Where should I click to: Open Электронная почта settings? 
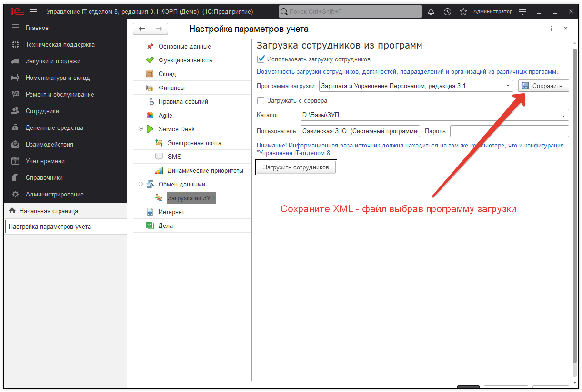point(158,142)
